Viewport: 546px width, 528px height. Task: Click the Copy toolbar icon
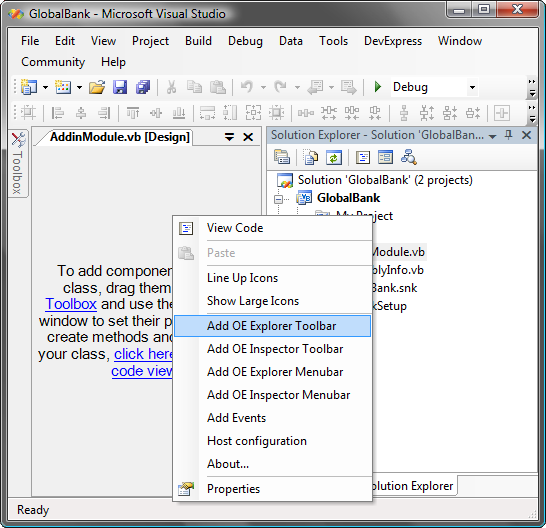click(x=194, y=87)
